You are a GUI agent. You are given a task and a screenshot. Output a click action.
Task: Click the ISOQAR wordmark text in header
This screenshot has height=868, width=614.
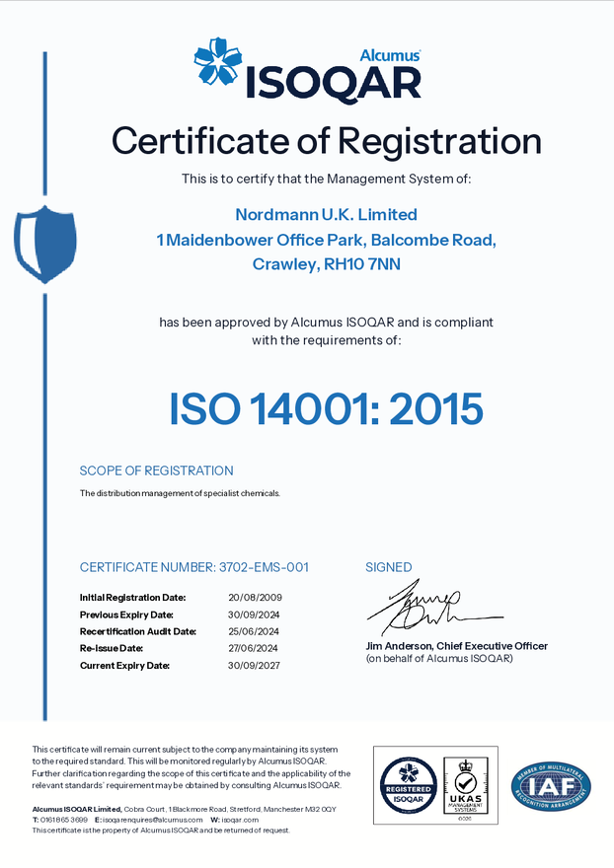point(336,83)
